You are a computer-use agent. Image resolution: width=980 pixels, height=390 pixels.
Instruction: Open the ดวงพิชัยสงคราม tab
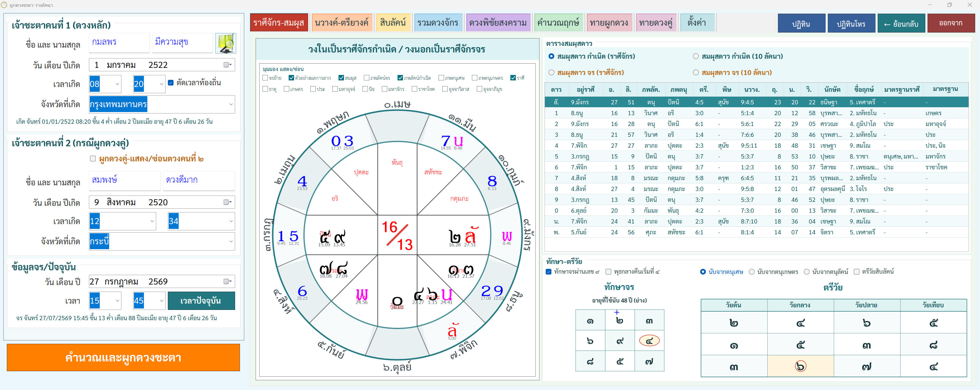point(498,23)
